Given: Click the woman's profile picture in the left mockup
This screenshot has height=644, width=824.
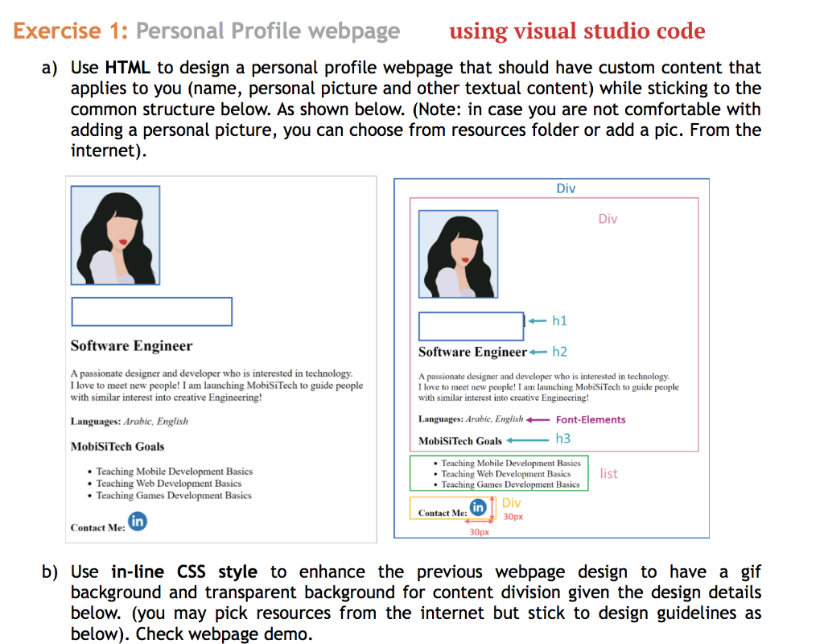Looking at the screenshot, I should pos(115,234).
